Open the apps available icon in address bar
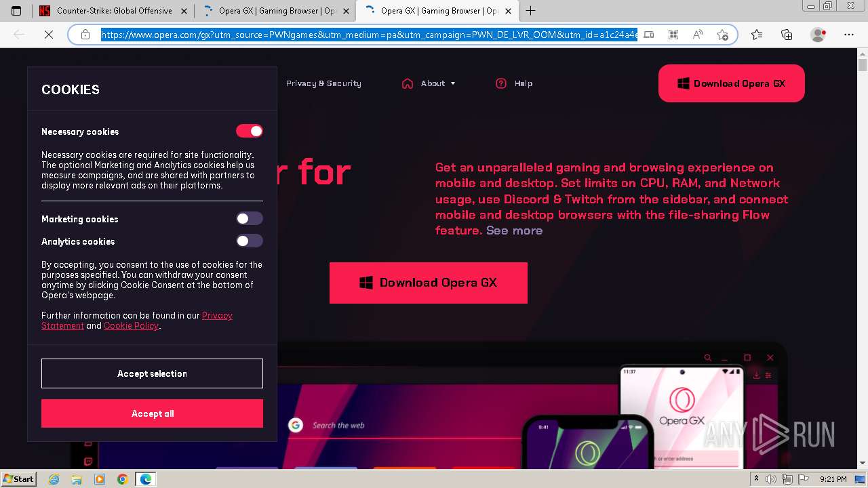This screenshot has height=488, width=868. coord(673,35)
